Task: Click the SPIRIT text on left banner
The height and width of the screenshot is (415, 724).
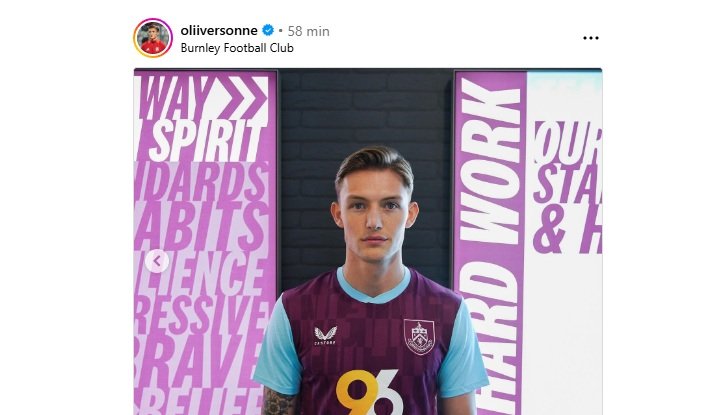Action: tap(210, 140)
